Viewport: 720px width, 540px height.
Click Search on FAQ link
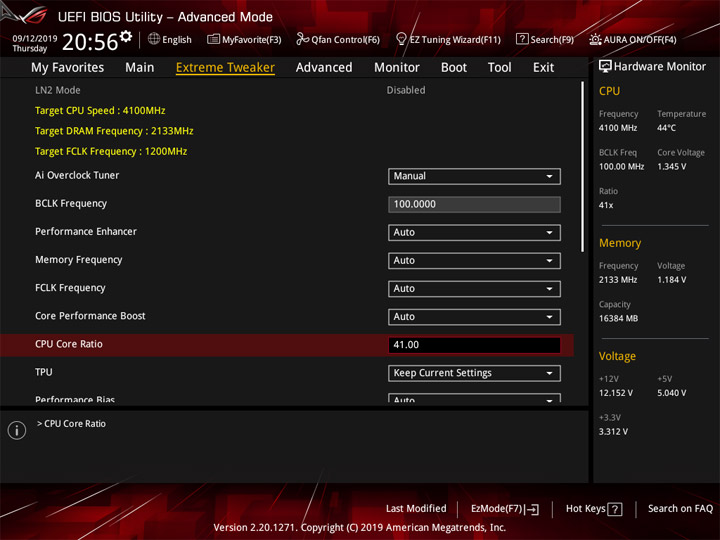[680, 509]
